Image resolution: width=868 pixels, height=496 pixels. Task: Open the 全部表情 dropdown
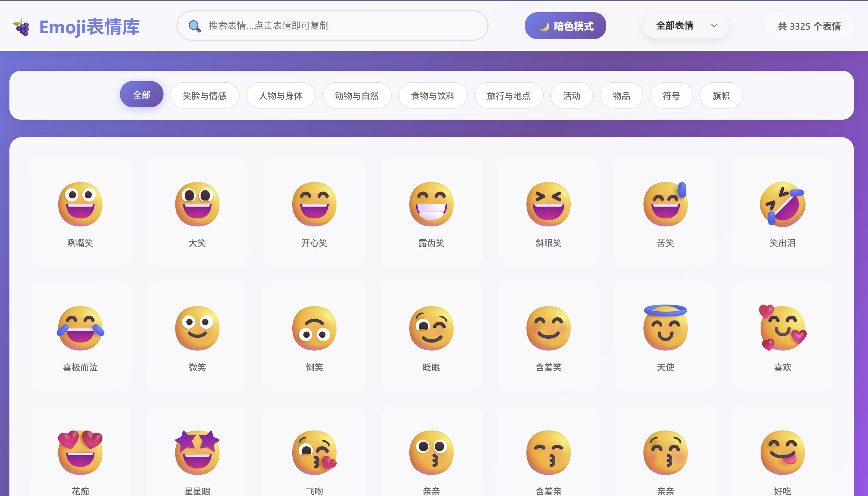pyautogui.click(x=686, y=26)
